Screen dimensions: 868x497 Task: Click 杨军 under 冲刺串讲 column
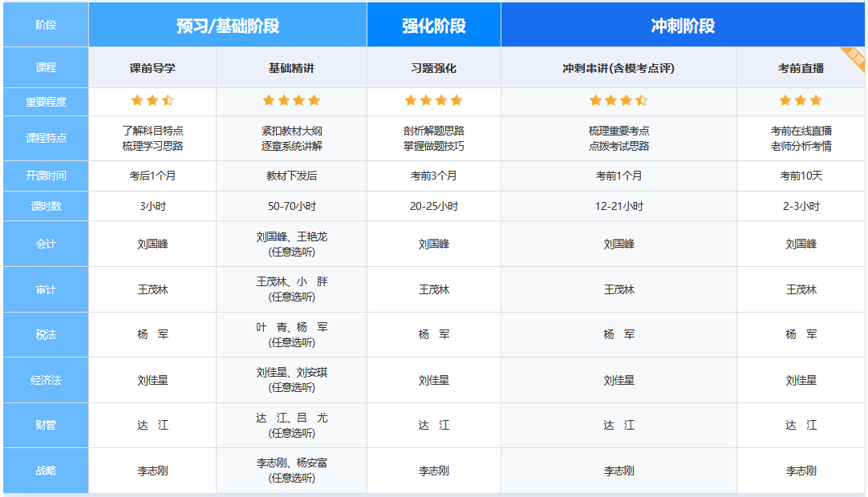[x=619, y=334]
